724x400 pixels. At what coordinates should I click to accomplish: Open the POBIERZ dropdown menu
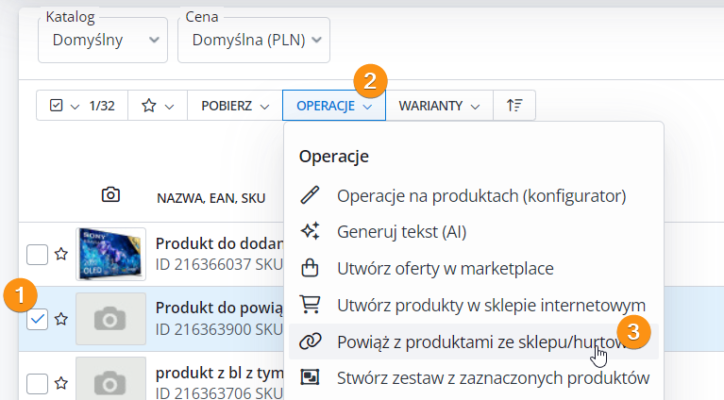coord(235,105)
